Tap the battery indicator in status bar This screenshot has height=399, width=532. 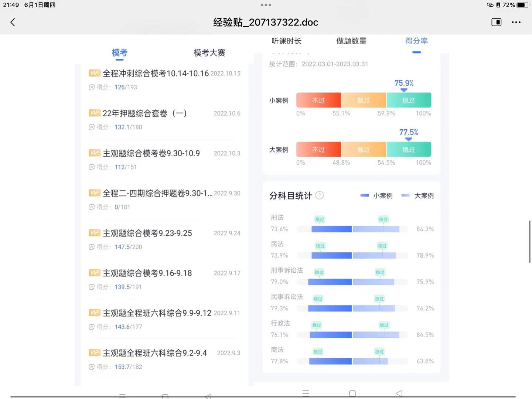(x=522, y=5)
